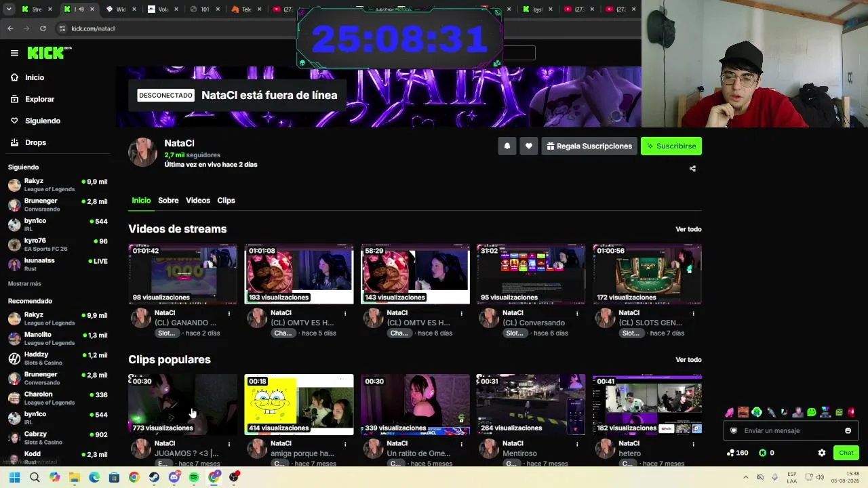
Task: Click the green Chat send button
Action: point(846,453)
